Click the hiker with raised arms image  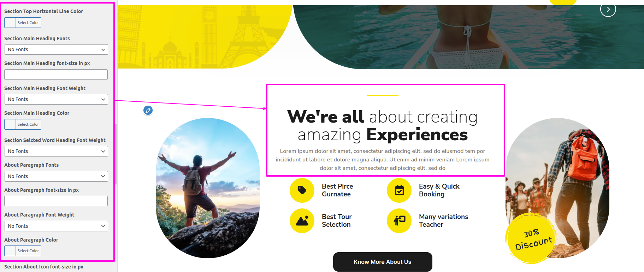click(208, 188)
